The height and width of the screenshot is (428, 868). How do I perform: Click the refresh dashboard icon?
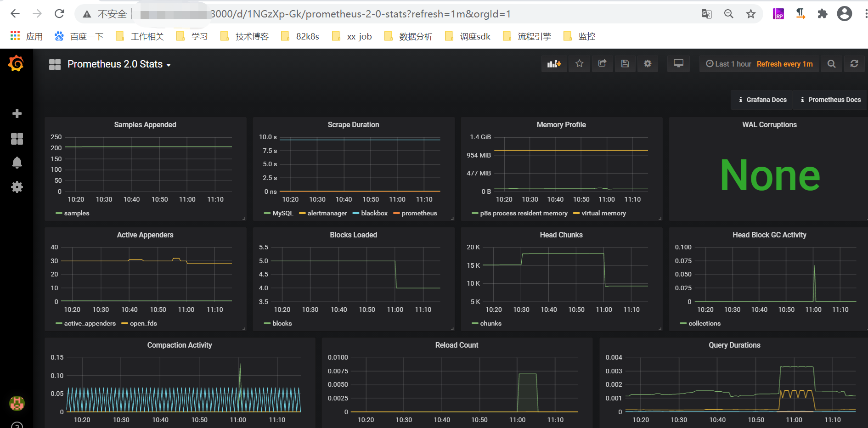click(854, 64)
